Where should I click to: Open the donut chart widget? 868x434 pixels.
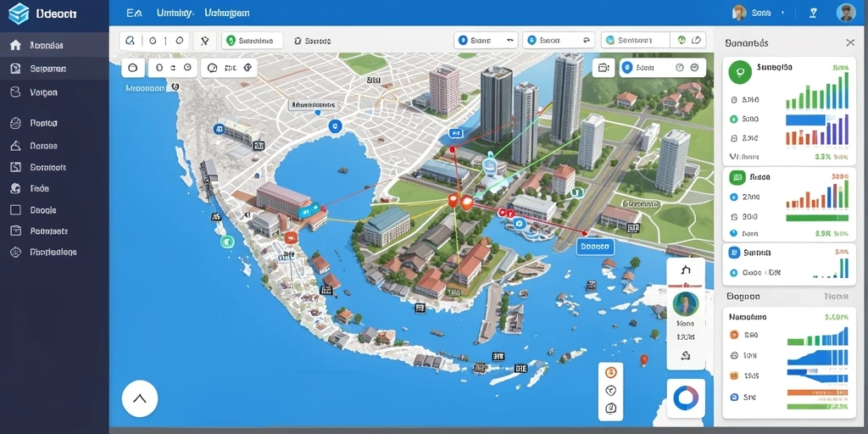pos(686,398)
